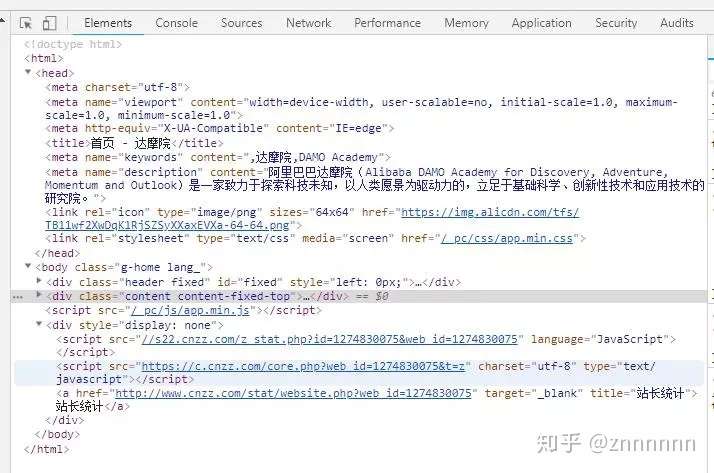Expand the content-fixed-top div triangle
Viewport: 714px width, 473px height.
(39, 295)
